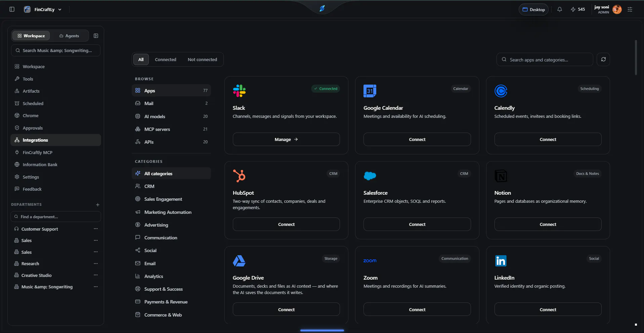Click the Slack logo icon

pos(239,91)
